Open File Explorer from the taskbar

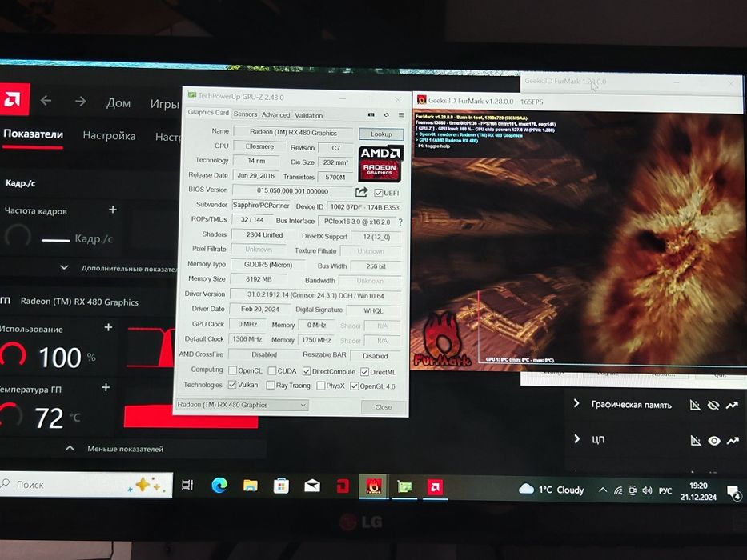pyautogui.click(x=250, y=486)
